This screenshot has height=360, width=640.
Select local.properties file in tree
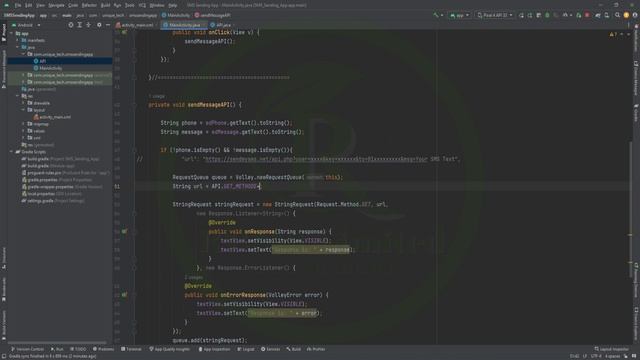(x=51, y=194)
